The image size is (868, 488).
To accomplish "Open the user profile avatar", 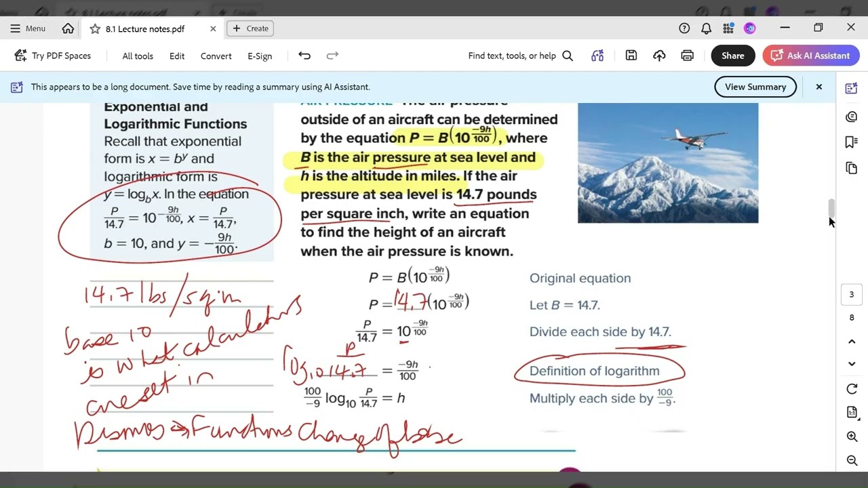I will coord(749,28).
